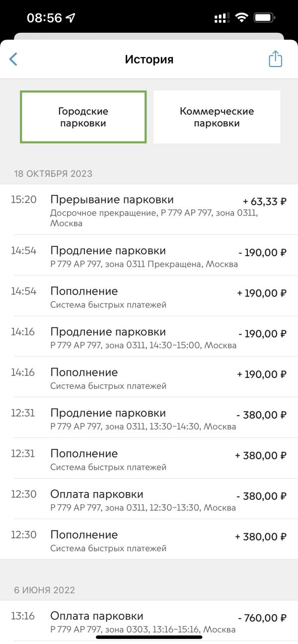
Task: Open the 15:20 Прерывание парковки entry
Action: [x=149, y=210]
